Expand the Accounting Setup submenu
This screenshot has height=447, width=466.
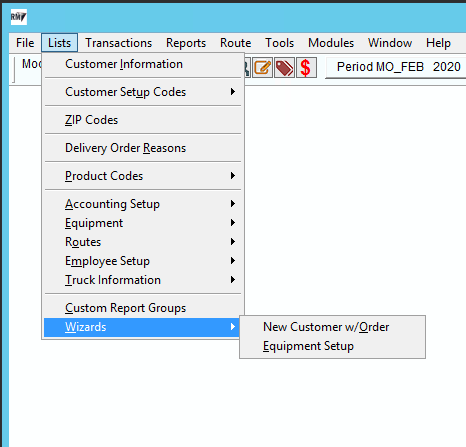tap(143, 204)
